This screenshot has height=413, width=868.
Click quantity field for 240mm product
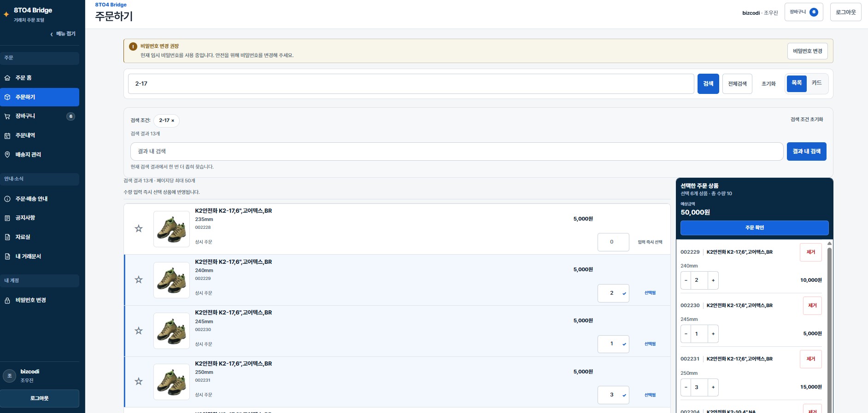pyautogui.click(x=613, y=293)
